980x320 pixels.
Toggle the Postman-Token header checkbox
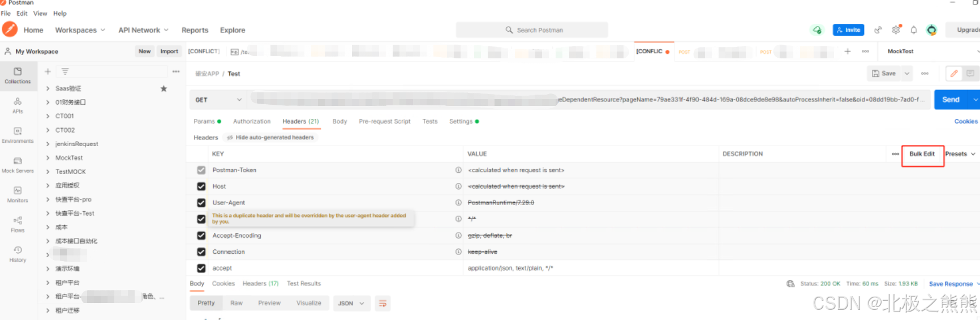(x=201, y=170)
